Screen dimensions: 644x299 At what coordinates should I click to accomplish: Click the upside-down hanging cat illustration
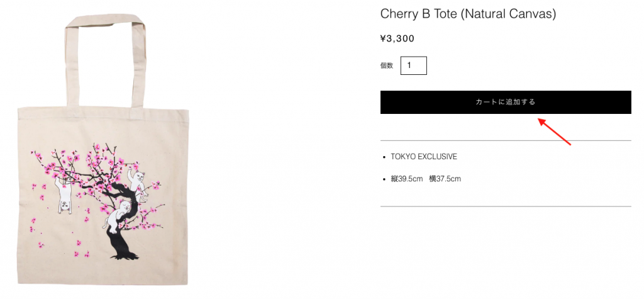point(65,195)
